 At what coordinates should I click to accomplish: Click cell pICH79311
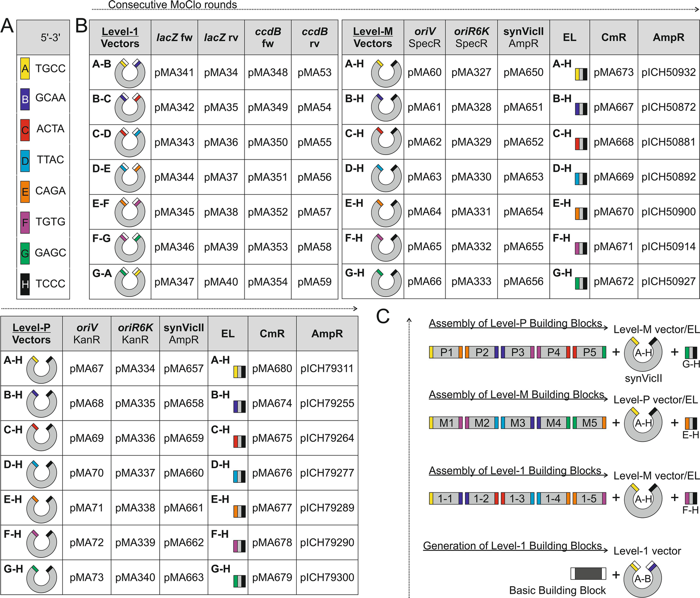pos(327,369)
